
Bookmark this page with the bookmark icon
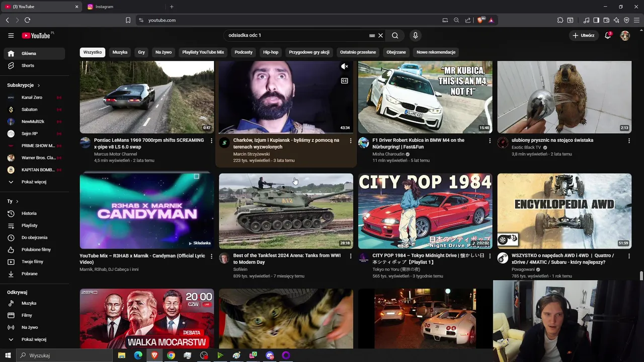[128, 20]
